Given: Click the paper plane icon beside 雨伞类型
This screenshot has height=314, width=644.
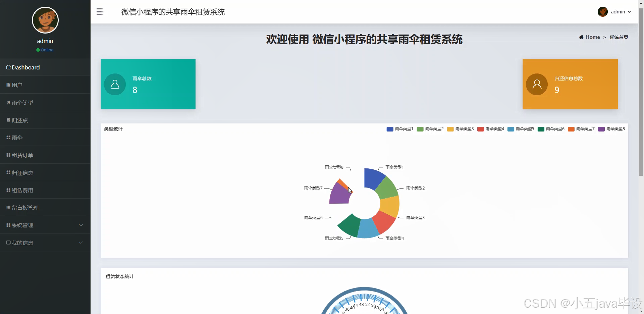Looking at the screenshot, I should click(8, 102).
